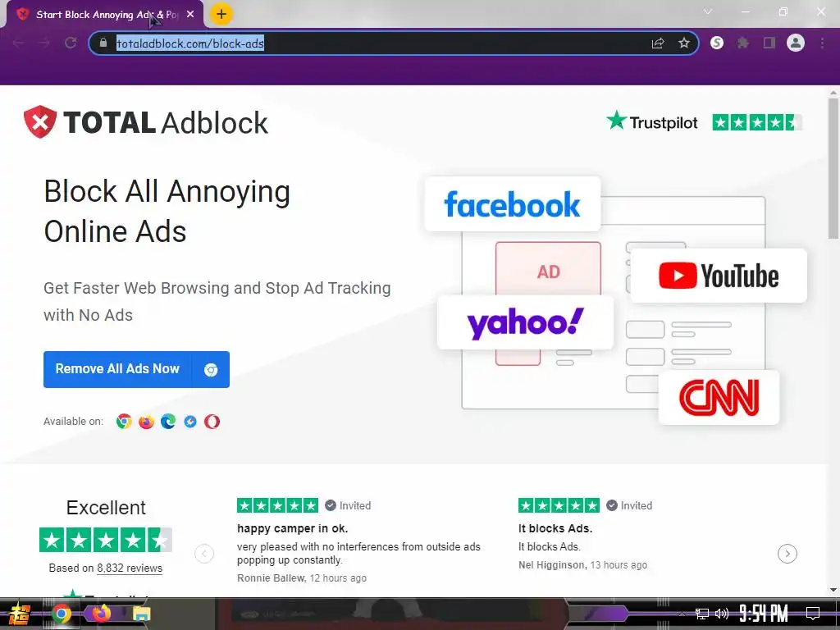Reload the page with the refresh icon
The width and height of the screenshot is (840, 630).
pyautogui.click(x=71, y=43)
